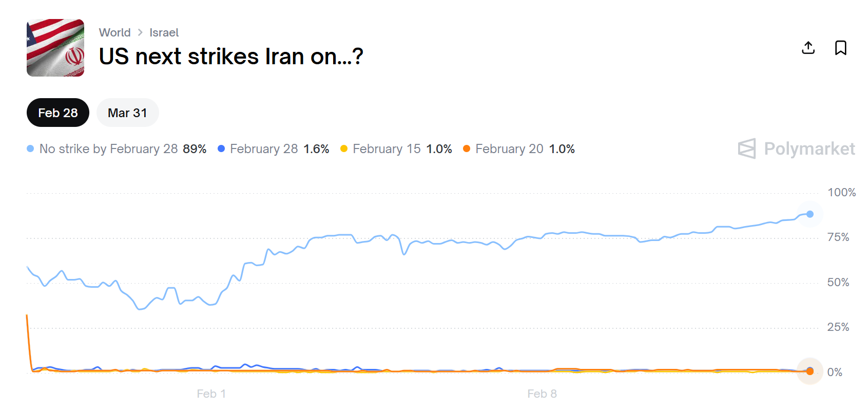This screenshot has height=409, width=868.
Task: Click the Polymarket logo watermark
Action: click(x=796, y=148)
